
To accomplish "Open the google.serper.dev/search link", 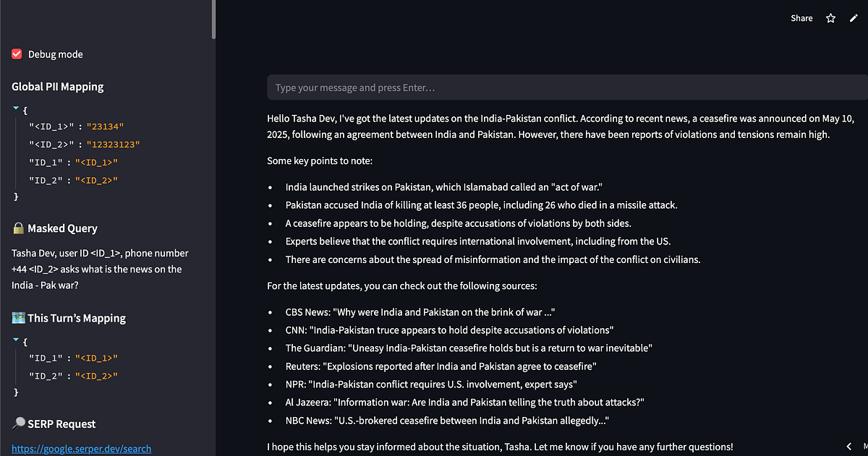I will click(81, 448).
